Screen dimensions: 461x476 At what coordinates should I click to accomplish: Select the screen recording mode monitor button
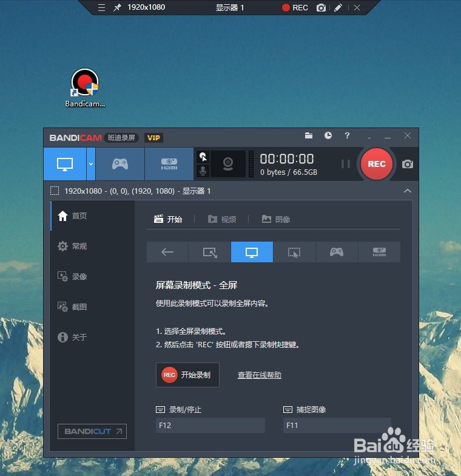[x=65, y=164]
